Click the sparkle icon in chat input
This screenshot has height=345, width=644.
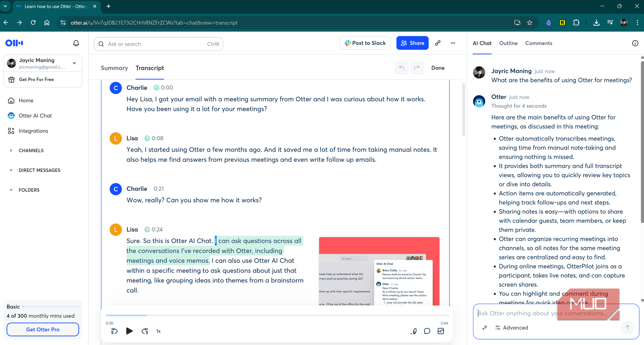click(x=484, y=328)
